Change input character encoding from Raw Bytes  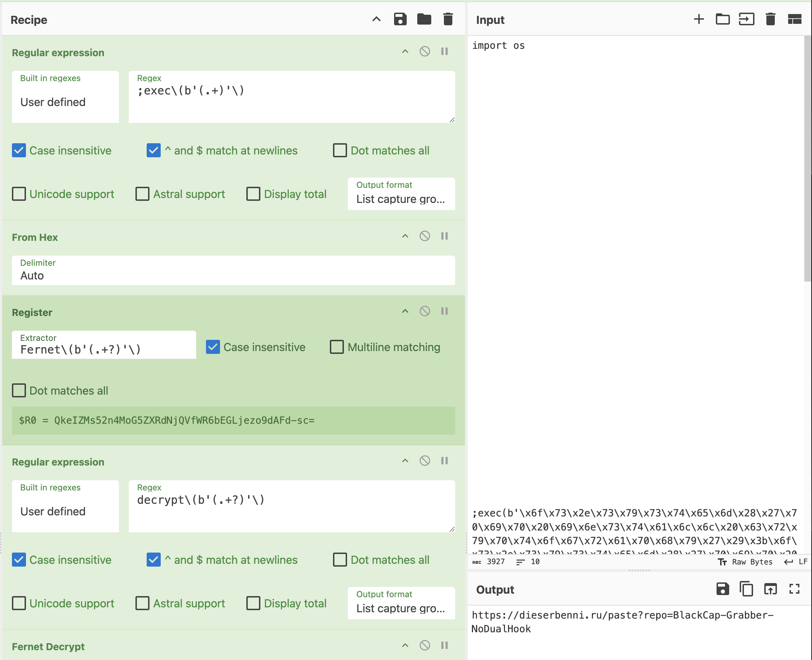[745, 562]
